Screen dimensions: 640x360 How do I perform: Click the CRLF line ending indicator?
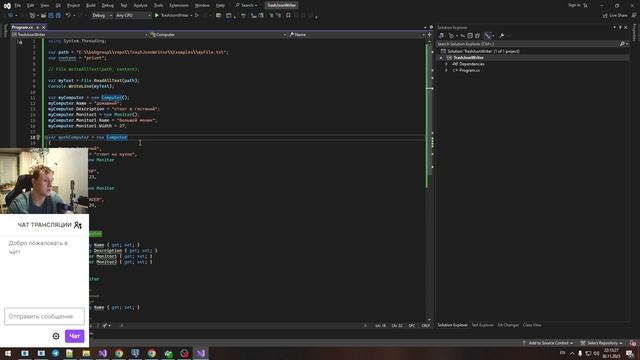point(425,326)
